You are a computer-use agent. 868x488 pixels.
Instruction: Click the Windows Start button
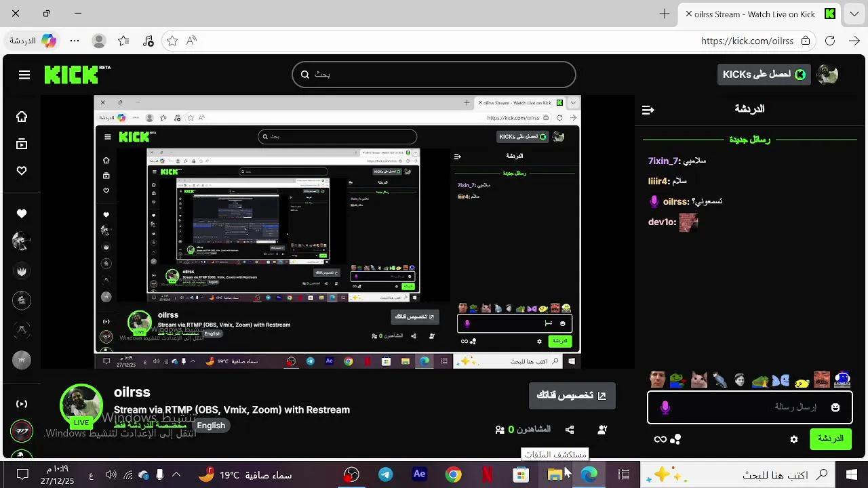tap(852, 474)
